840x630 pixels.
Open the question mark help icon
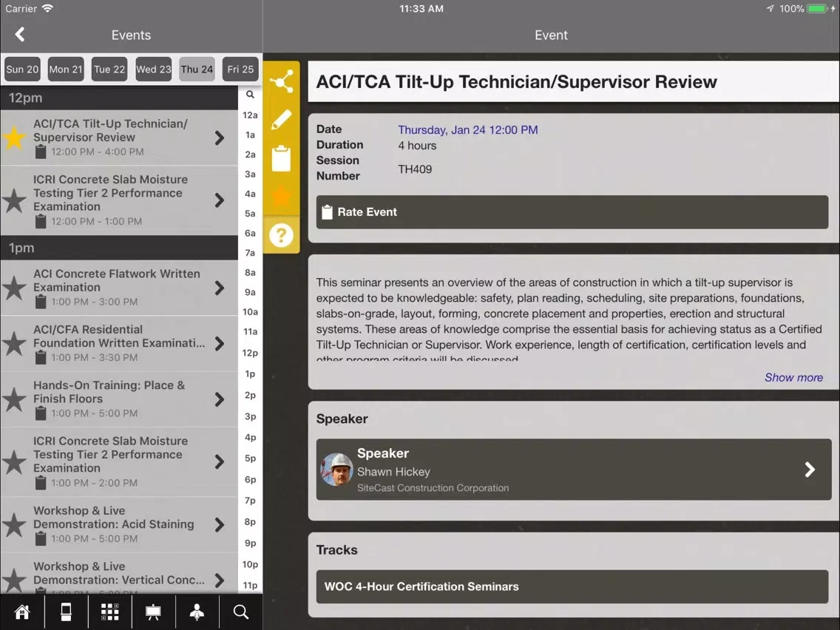(281, 235)
